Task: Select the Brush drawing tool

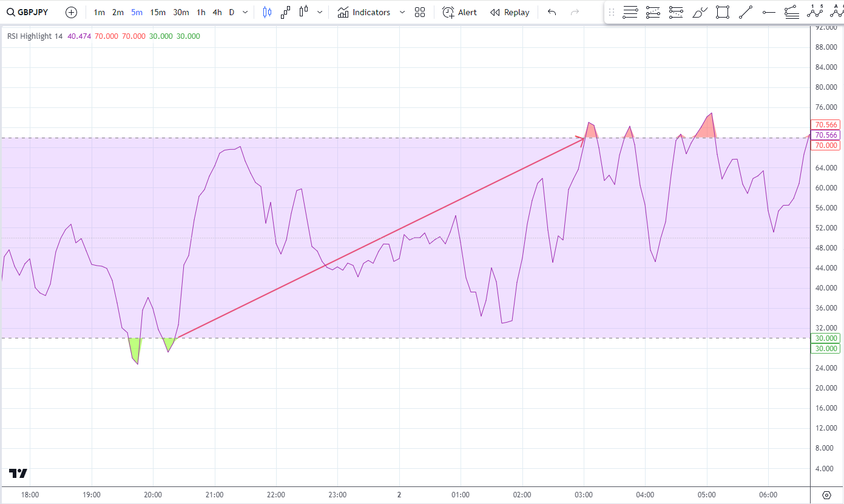Action: 700,12
